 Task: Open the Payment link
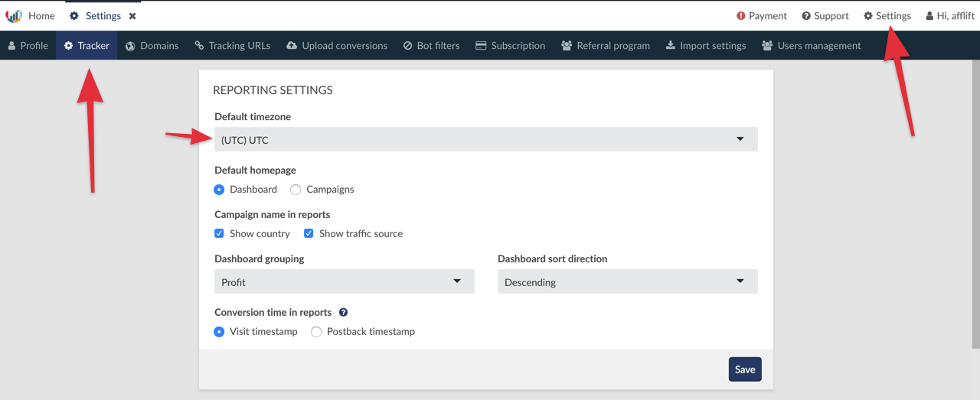tap(762, 15)
